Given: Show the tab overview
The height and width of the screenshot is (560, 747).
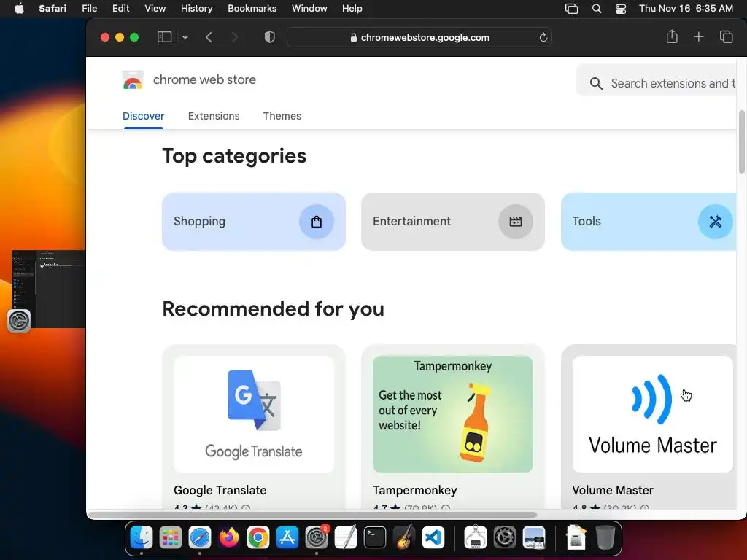Looking at the screenshot, I should (x=726, y=36).
